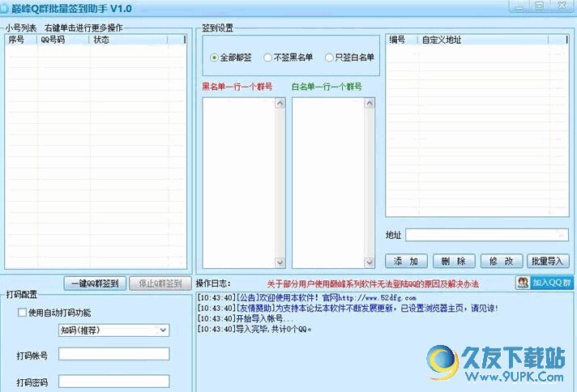
Task: Click the 自定义地址 column header
Action: pyautogui.click(x=483, y=40)
